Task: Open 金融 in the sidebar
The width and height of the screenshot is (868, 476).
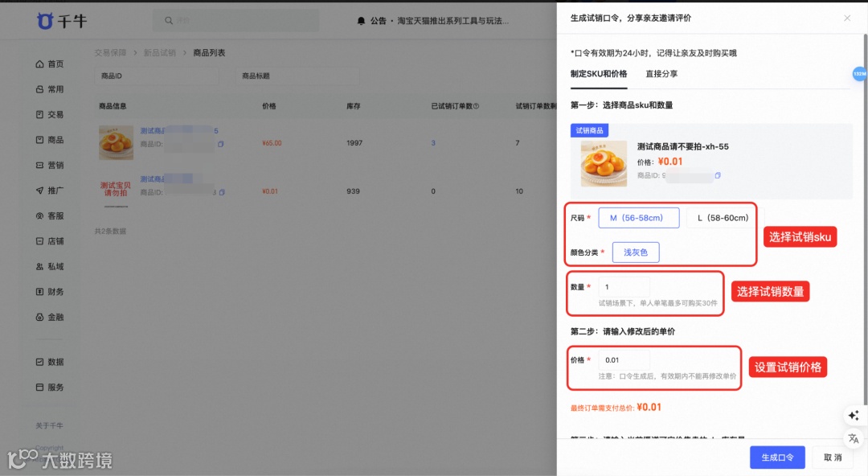Action: point(50,317)
